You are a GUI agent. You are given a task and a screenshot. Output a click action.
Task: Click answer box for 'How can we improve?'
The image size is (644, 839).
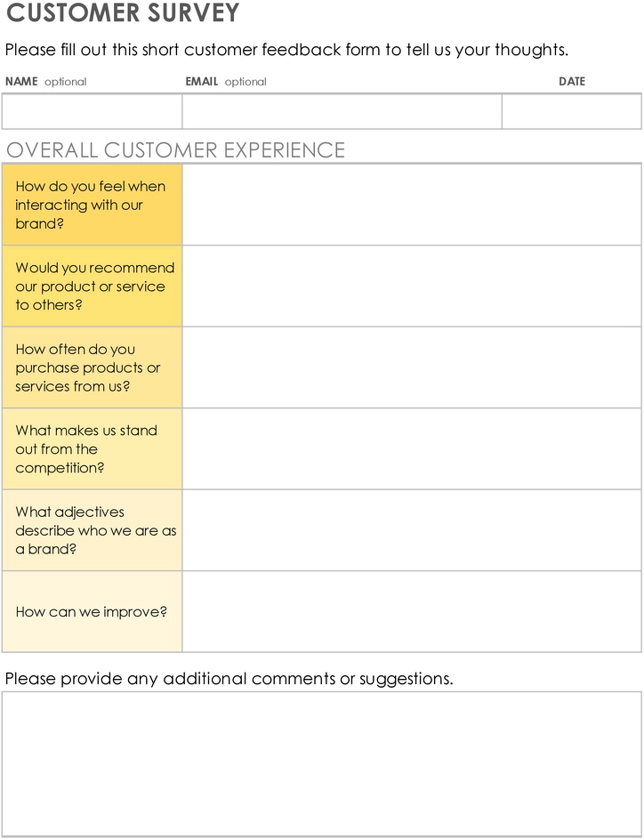[412, 611]
